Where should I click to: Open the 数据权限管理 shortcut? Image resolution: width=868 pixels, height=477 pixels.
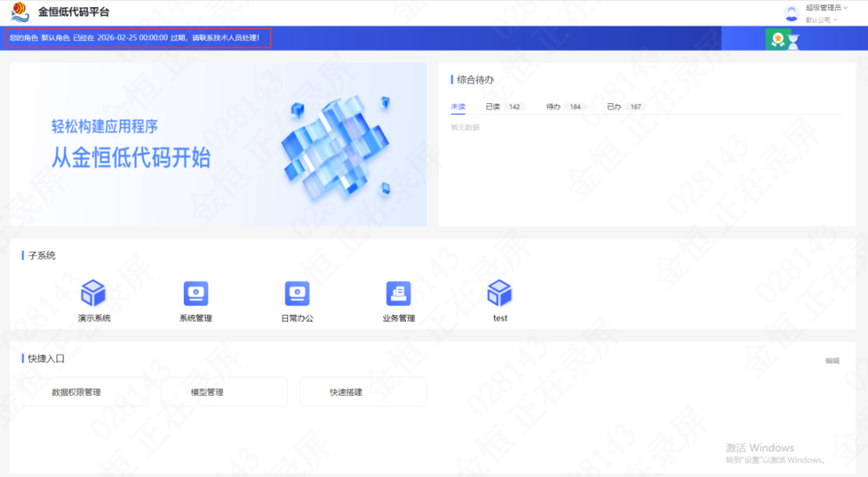[x=85, y=393]
